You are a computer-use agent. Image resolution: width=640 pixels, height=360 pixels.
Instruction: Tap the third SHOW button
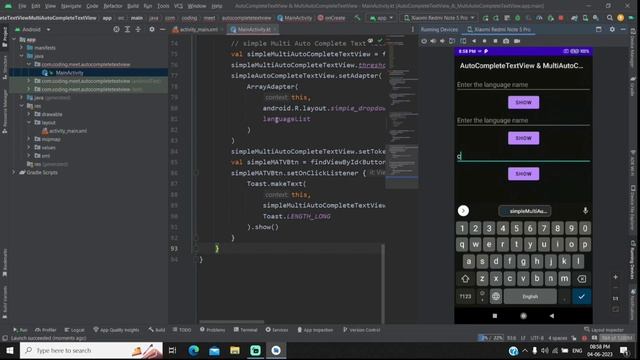point(523,173)
